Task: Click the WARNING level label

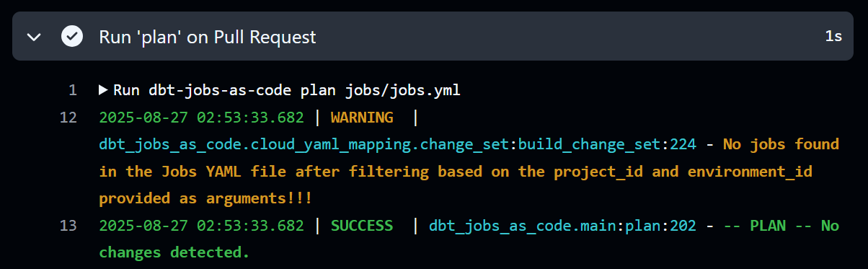Action: 362,118
